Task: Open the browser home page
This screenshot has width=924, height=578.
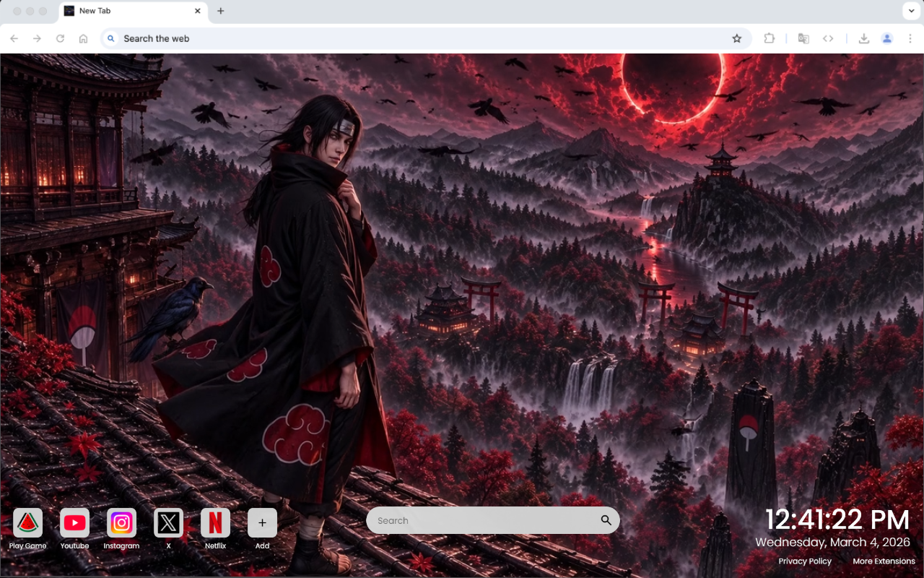Action: point(84,38)
